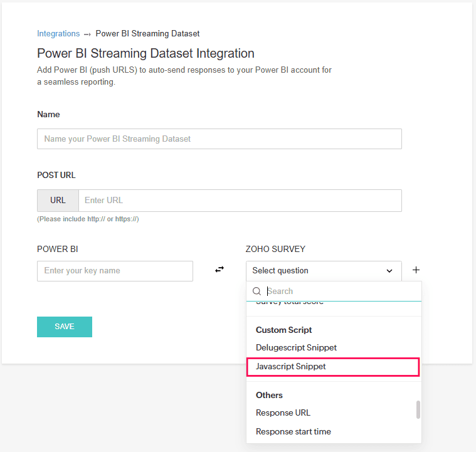Click the dropdown list scrollbar thumb
Image resolution: width=476 pixels, height=452 pixels.
(x=418, y=410)
